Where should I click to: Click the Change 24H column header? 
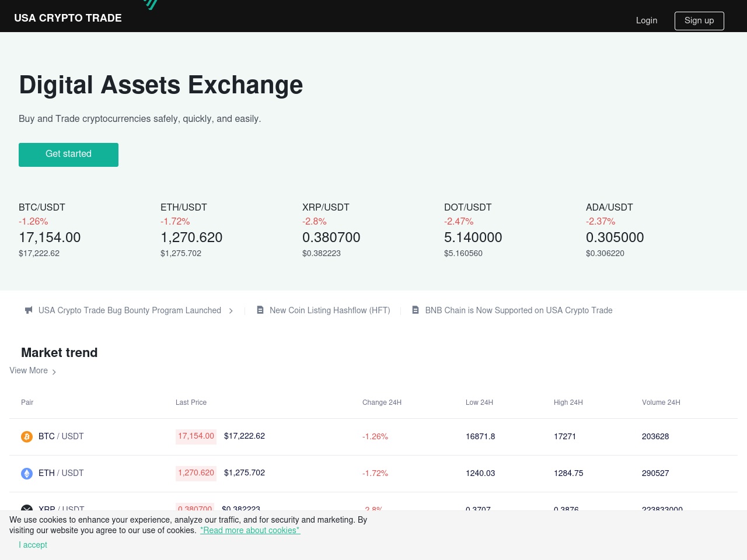(x=382, y=402)
